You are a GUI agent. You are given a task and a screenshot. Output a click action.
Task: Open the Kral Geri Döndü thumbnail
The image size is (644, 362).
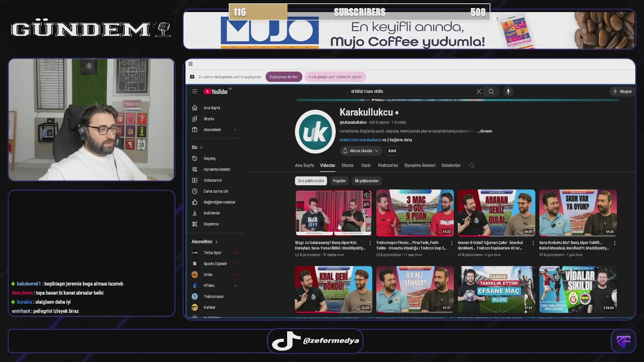pyautogui.click(x=333, y=289)
